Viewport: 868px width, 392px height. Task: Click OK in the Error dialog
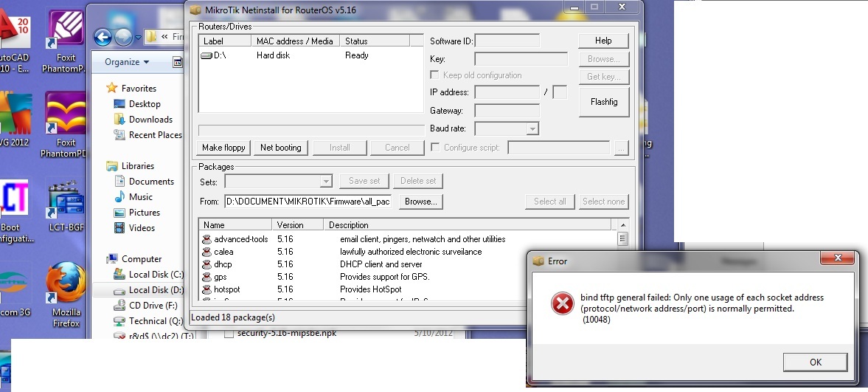point(816,362)
